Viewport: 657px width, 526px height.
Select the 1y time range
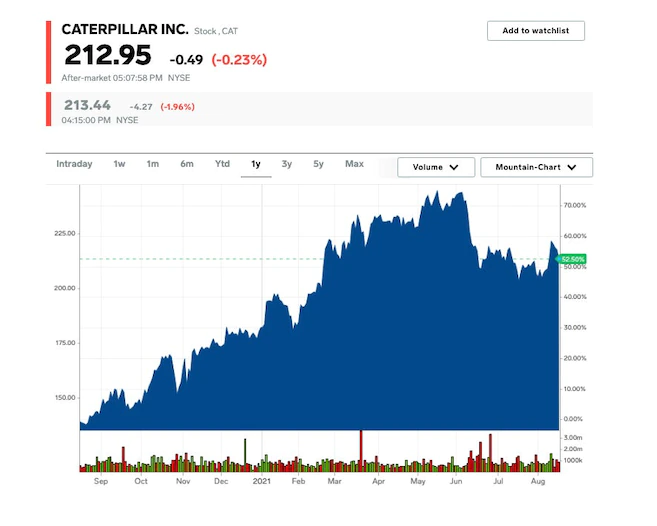(x=256, y=164)
